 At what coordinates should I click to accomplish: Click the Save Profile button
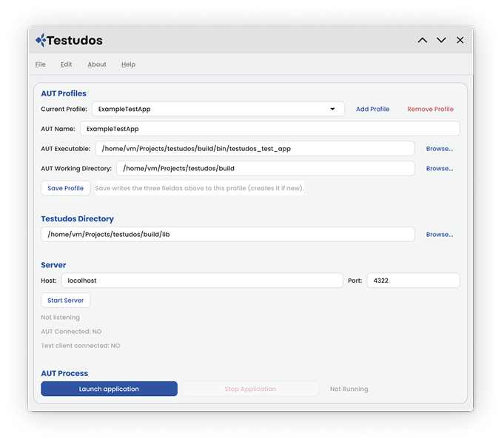tap(66, 188)
